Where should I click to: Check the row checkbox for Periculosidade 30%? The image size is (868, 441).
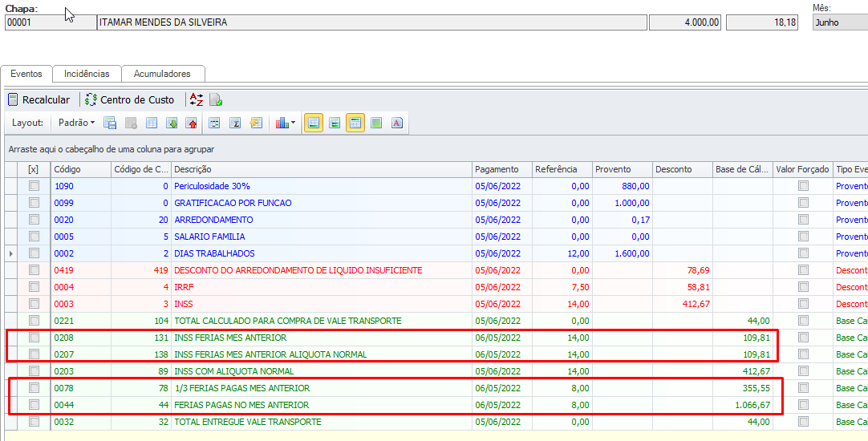tap(34, 186)
